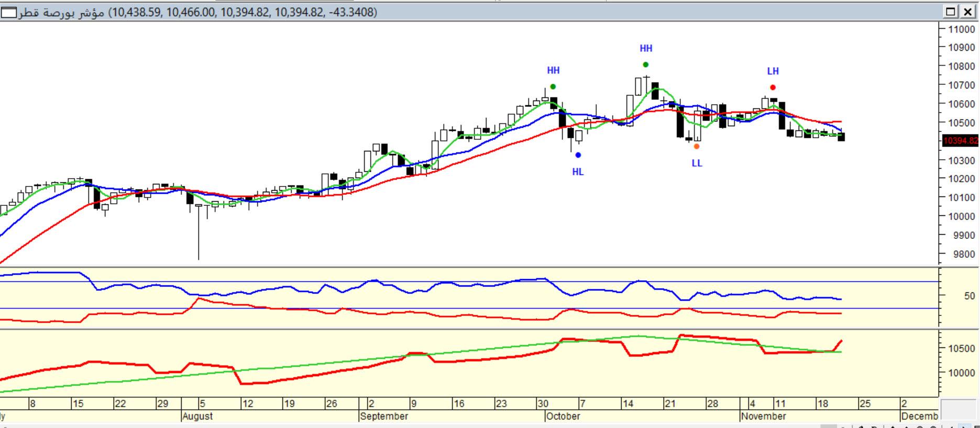980x428 pixels.
Task: Click the date tick labeled 8
Action: pyautogui.click(x=32, y=404)
